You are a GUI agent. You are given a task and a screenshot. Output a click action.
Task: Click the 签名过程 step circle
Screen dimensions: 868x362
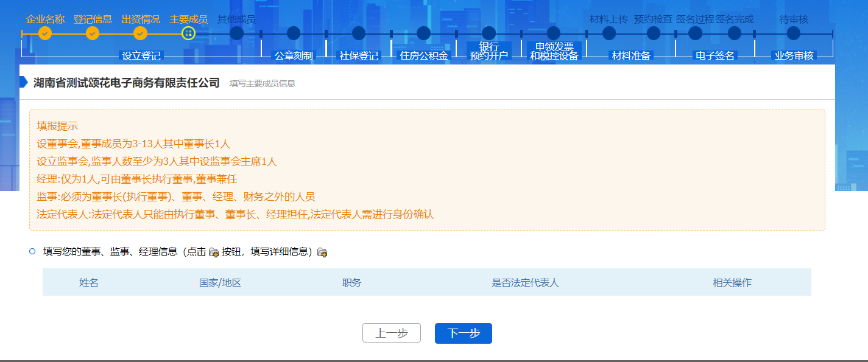pos(695,33)
